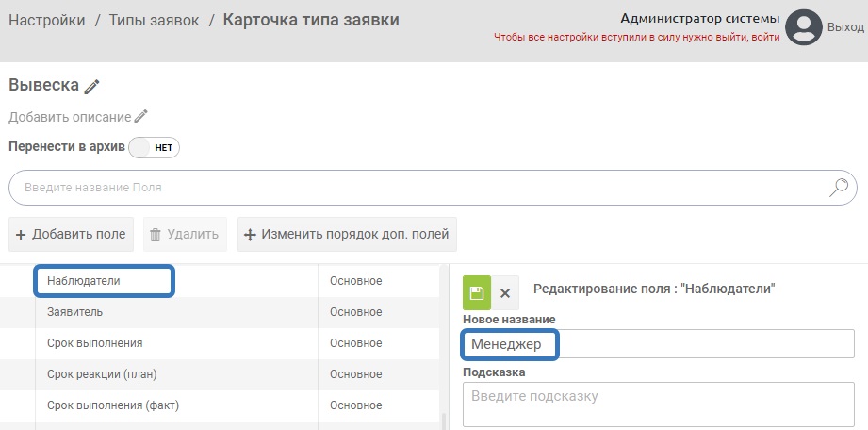Go to Типы заявок breadcrumb

click(x=154, y=20)
